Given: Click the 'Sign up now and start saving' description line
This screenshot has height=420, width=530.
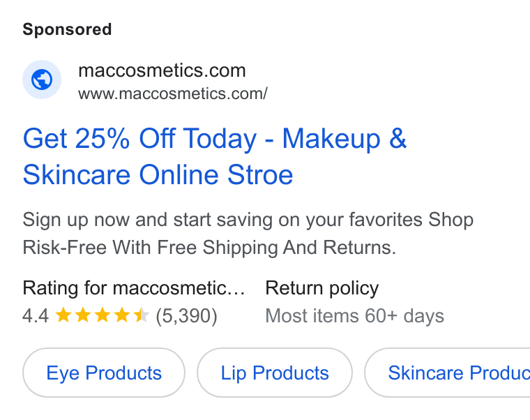Looking at the screenshot, I should (x=248, y=220).
